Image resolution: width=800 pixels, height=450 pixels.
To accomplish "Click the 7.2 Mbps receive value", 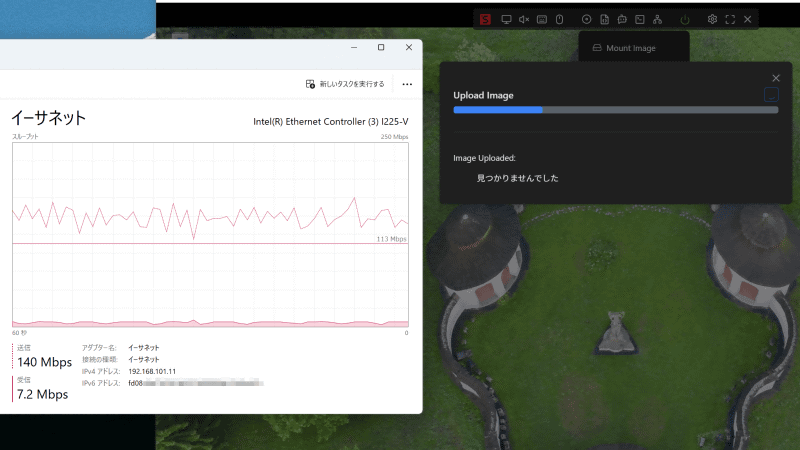I will [x=42, y=394].
